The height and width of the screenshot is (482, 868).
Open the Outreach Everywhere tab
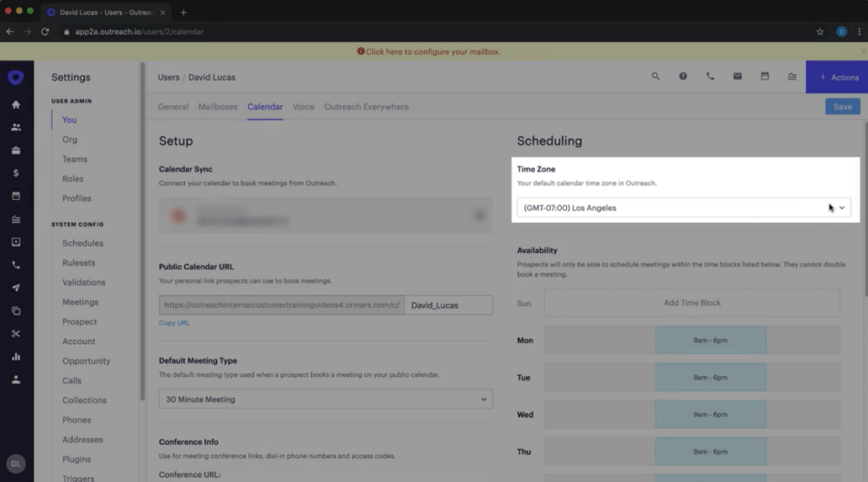pyautogui.click(x=366, y=107)
